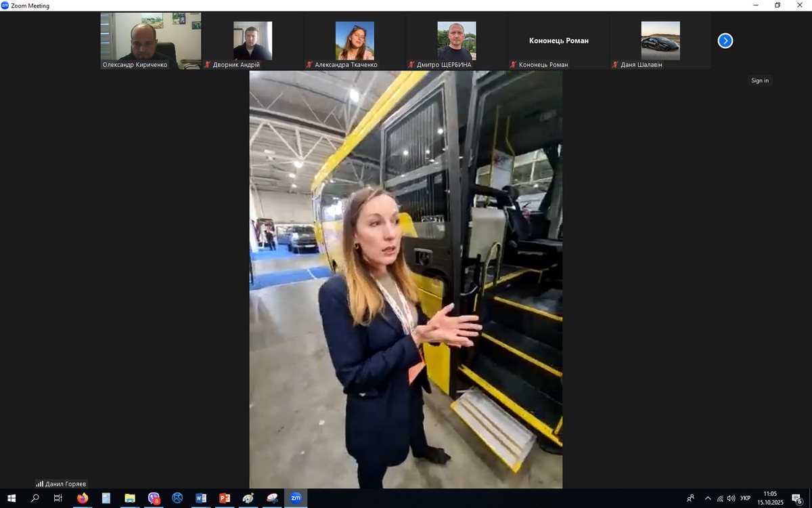
Task: Open Viber from the taskbar
Action: 154,499
